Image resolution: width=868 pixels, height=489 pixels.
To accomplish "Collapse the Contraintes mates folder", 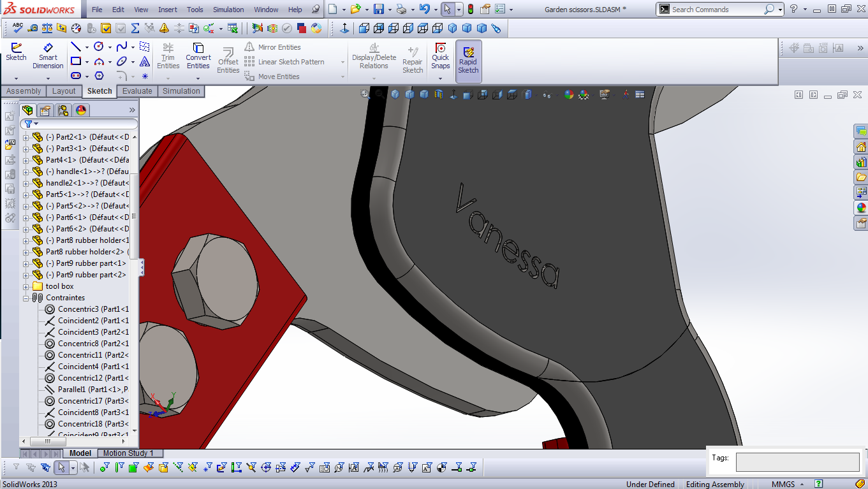I will click(x=26, y=298).
